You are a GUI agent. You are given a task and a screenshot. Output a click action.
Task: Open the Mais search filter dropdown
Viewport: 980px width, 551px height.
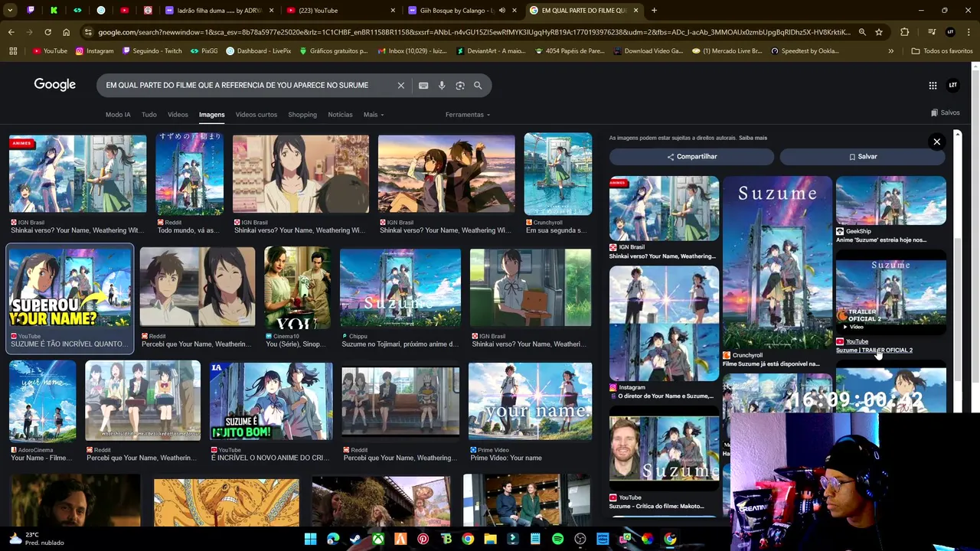pyautogui.click(x=374, y=115)
